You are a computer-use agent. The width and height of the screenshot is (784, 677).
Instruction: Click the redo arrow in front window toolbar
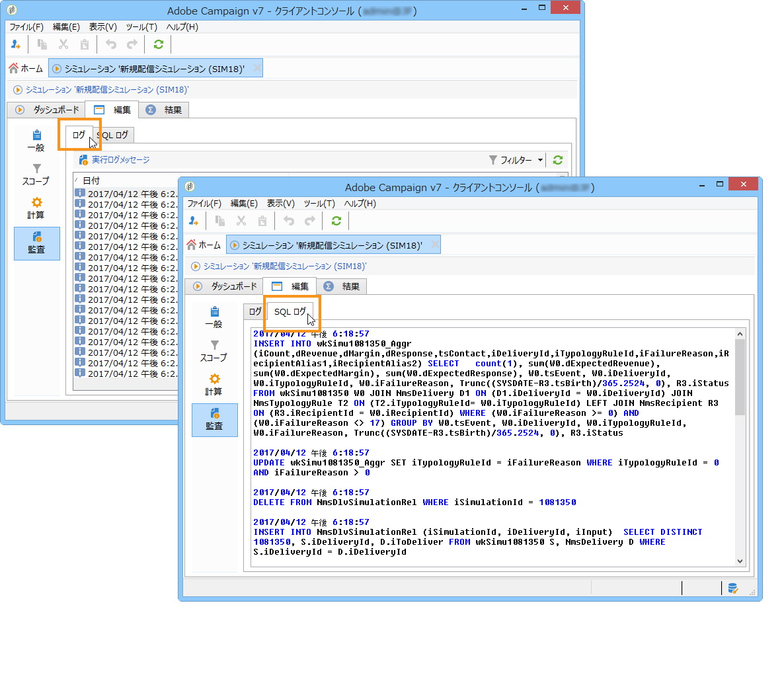tap(310, 221)
